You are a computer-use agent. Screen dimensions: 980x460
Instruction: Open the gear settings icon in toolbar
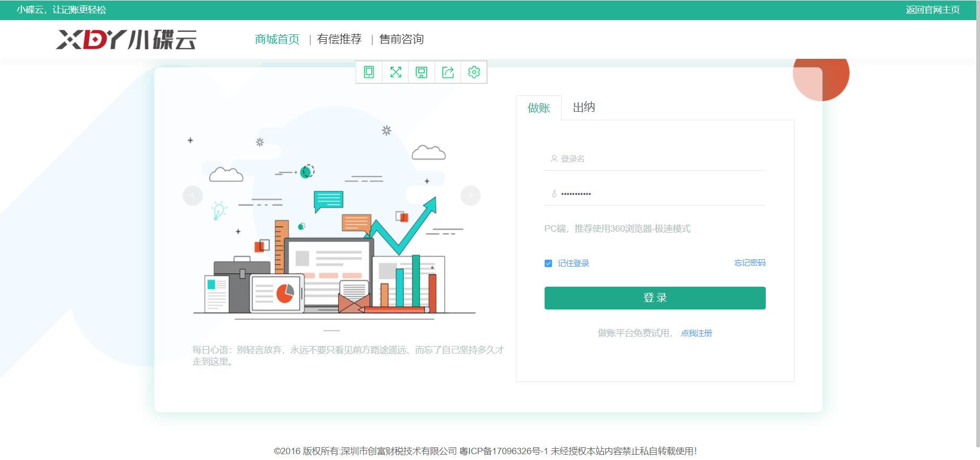(474, 72)
